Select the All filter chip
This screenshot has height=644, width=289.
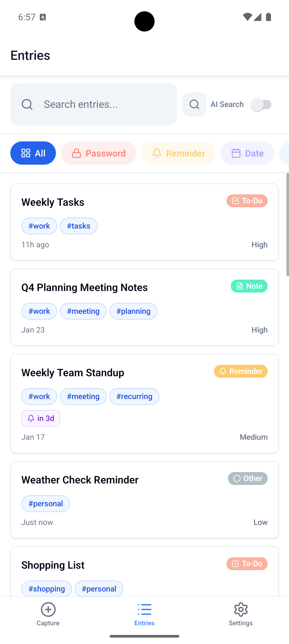[33, 153]
